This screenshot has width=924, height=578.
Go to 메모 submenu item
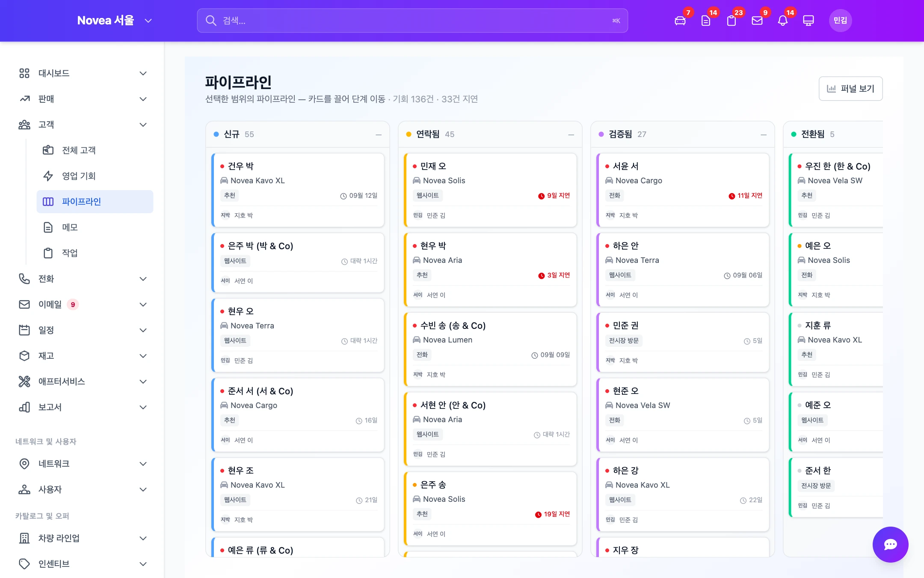click(95, 227)
